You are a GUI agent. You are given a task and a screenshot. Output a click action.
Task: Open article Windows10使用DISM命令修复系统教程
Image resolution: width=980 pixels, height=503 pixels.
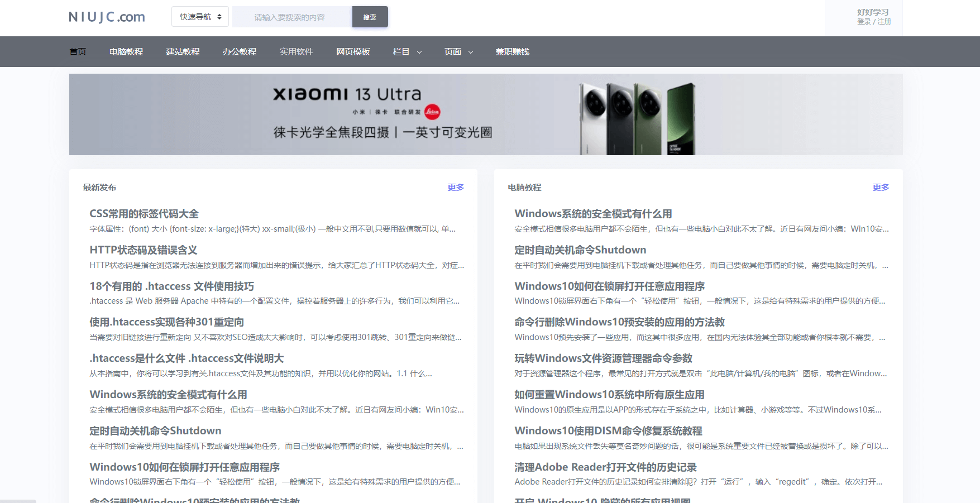[x=608, y=431]
